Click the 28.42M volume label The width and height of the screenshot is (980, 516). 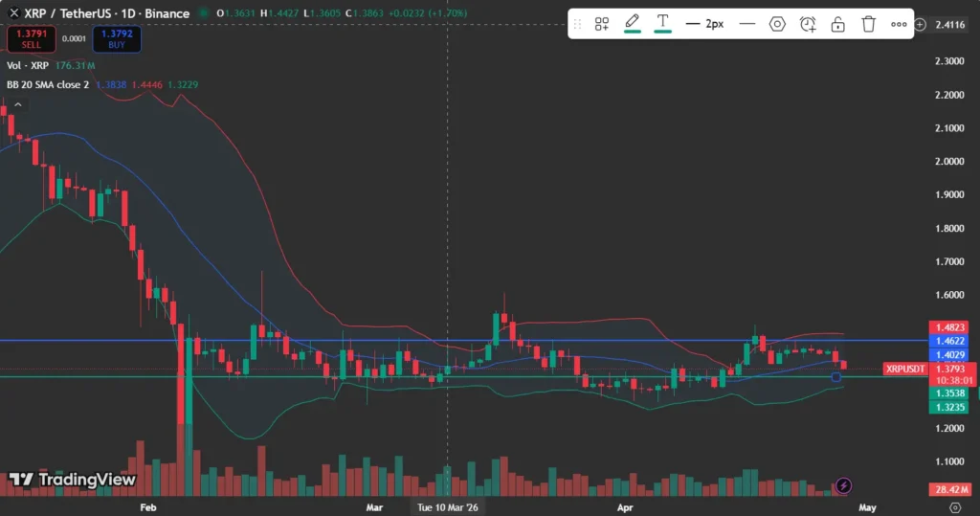pyautogui.click(x=949, y=489)
